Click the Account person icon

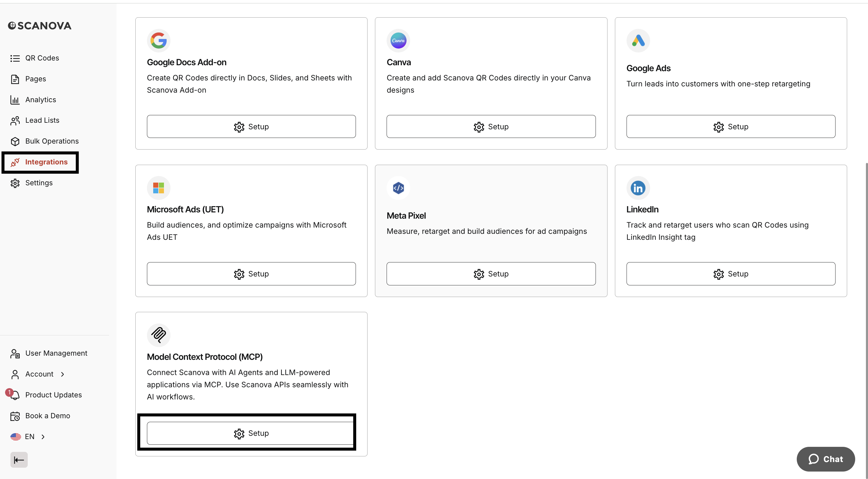15,374
